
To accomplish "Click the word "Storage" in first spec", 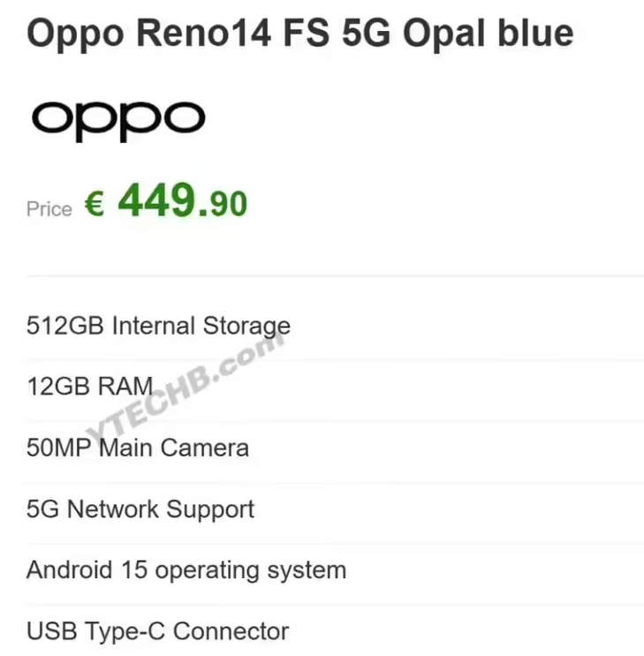I will pos(246,327).
